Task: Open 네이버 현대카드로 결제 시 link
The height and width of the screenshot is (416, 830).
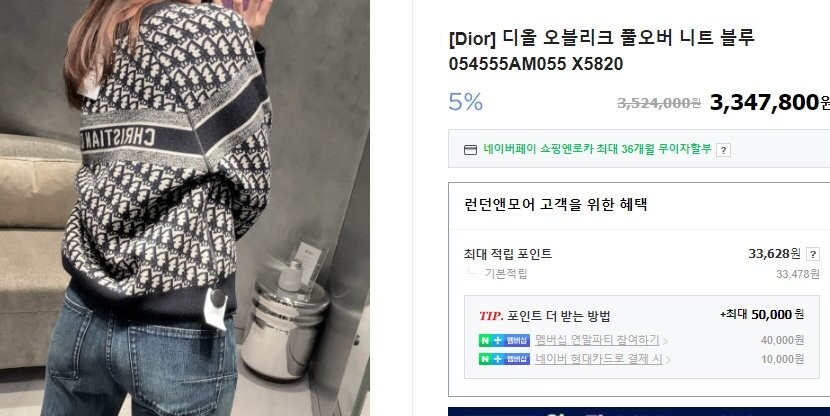Action: click(599, 359)
